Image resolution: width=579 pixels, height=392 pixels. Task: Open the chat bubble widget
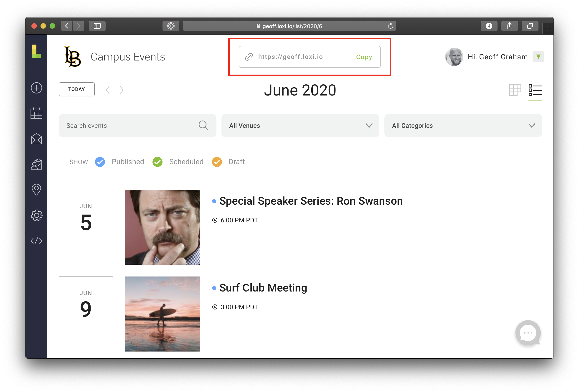tap(528, 333)
